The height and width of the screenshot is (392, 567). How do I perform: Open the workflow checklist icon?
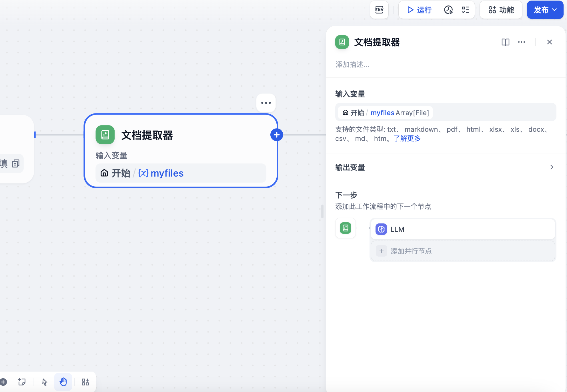[x=465, y=10]
